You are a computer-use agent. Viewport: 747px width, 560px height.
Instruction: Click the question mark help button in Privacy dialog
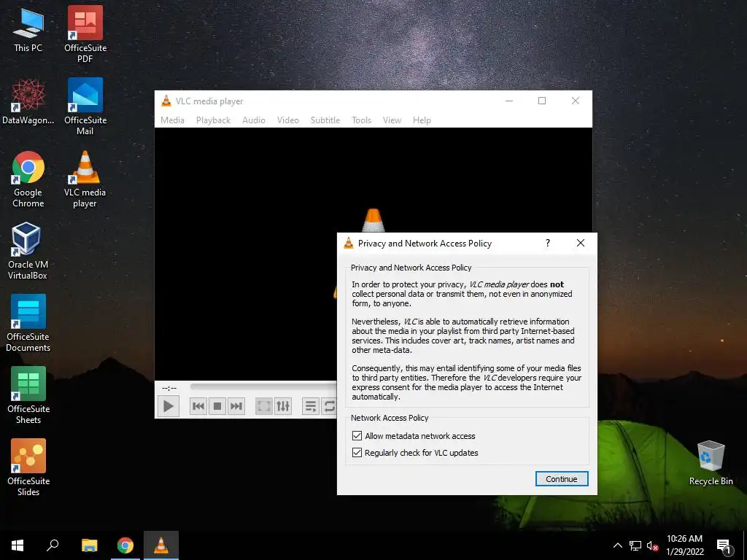point(548,243)
